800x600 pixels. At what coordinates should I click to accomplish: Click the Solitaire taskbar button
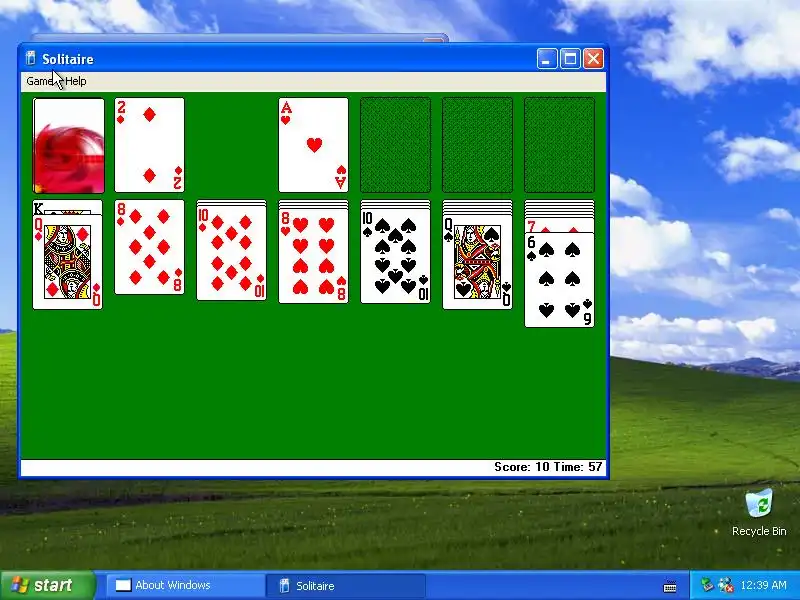point(346,585)
